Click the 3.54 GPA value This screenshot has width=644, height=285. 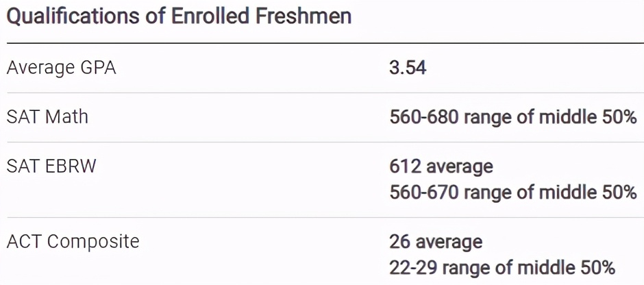pyautogui.click(x=408, y=69)
